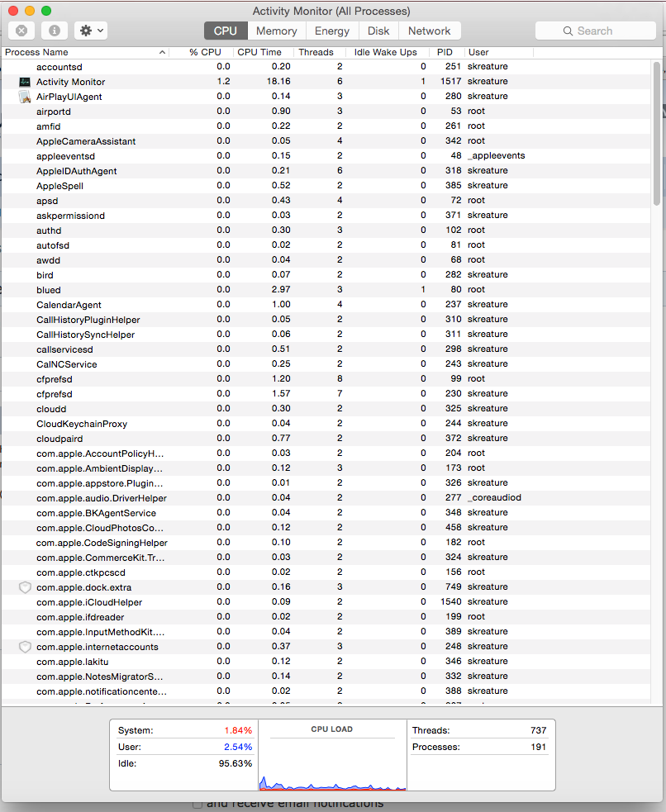Select the awdd process row

[x=326, y=260]
